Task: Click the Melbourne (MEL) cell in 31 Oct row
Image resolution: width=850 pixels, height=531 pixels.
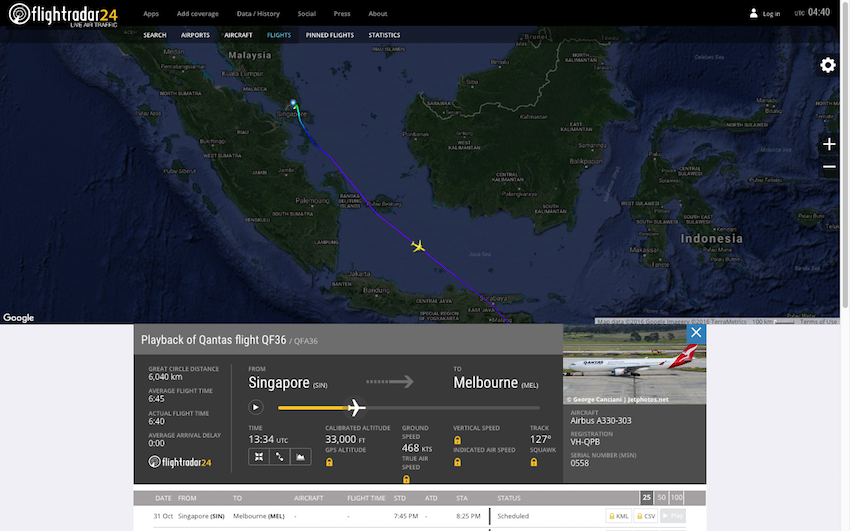Action: coord(259,516)
